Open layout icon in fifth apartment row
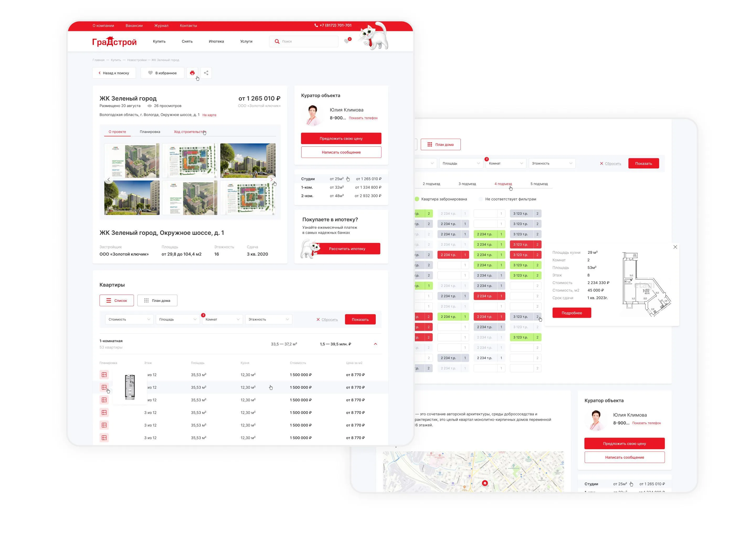Screen dimensions: 756x535 pos(104,425)
